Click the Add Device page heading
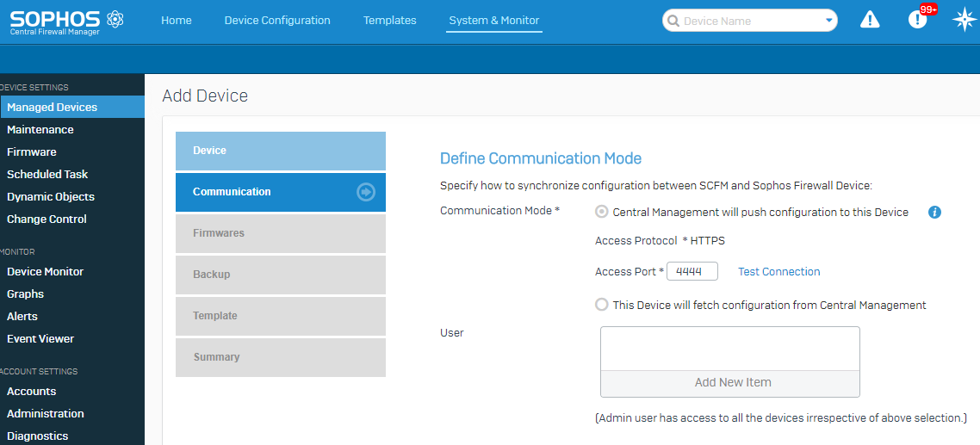Screen dimensions: 980x445 coord(205,96)
